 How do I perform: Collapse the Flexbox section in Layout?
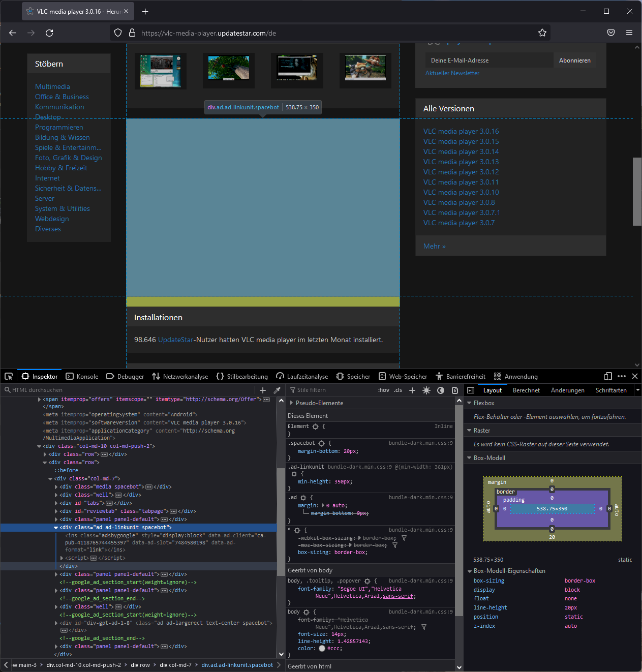469,403
